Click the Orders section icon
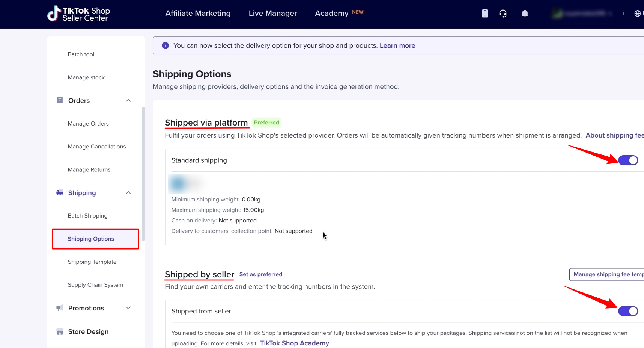644x348 pixels. pos(60,100)
